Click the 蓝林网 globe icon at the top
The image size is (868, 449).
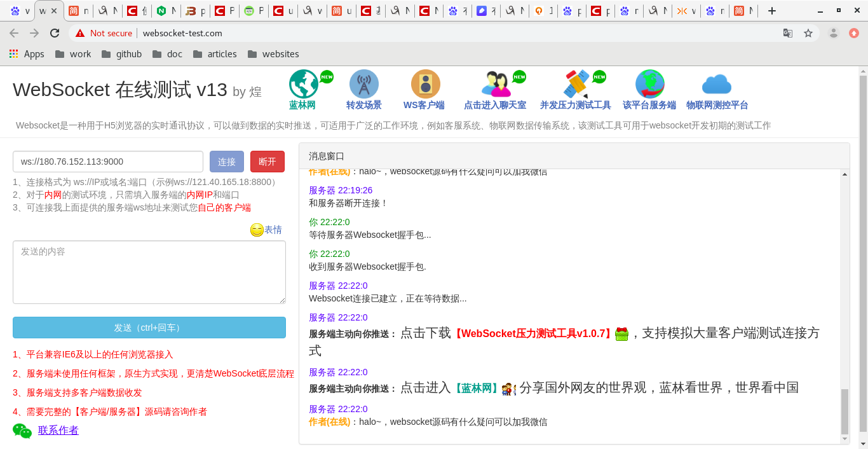tap(303, 83)
